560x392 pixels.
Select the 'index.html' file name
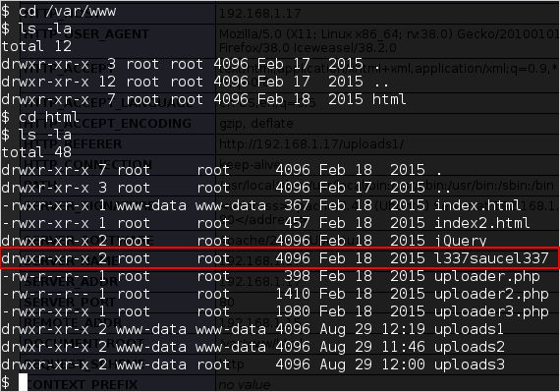pyautogui.click(x=477, y=205)
